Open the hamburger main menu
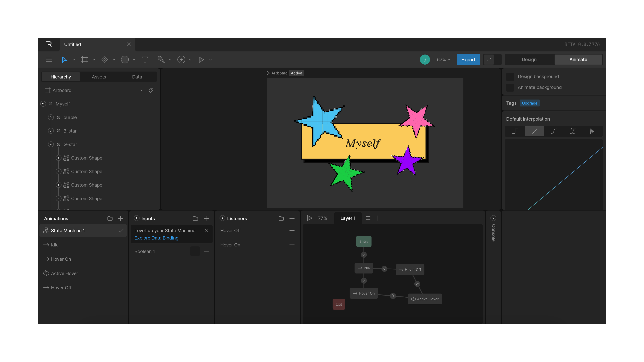Viewport: 644px width, 362px height. pos(49,60)
